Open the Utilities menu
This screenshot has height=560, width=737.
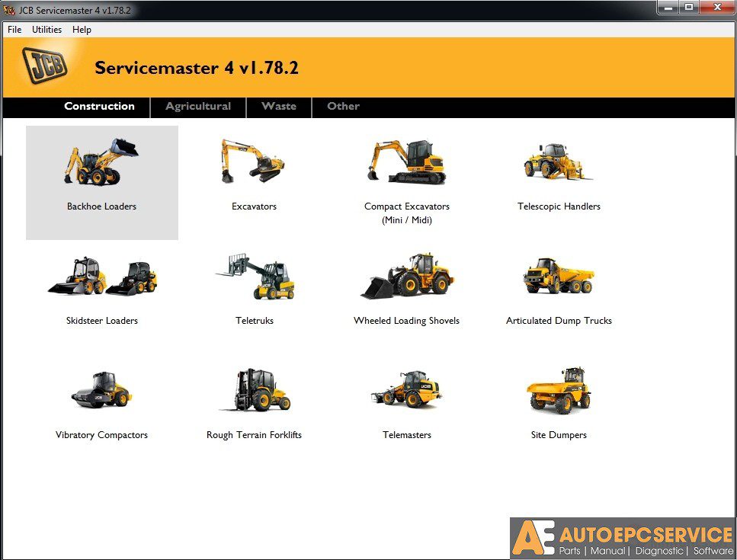pos(46,30)
